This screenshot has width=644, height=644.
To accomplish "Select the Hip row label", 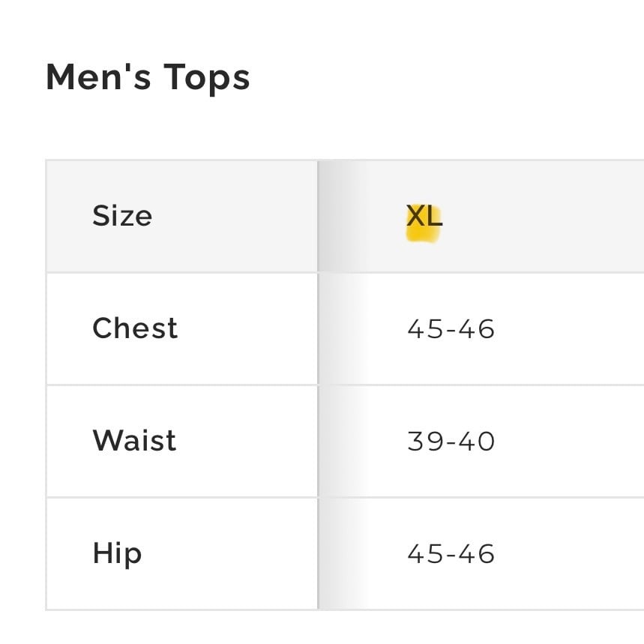I will click(x=118, y=554).
